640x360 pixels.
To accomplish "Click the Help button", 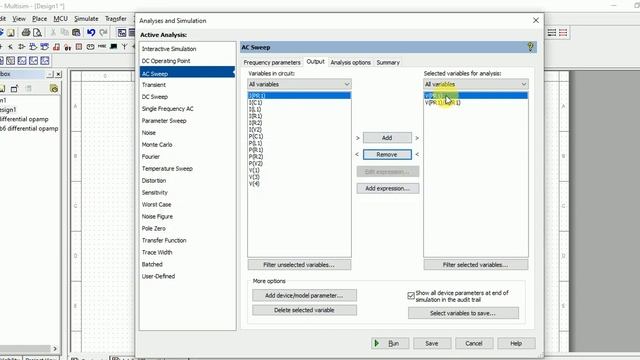I will (516, 344).
